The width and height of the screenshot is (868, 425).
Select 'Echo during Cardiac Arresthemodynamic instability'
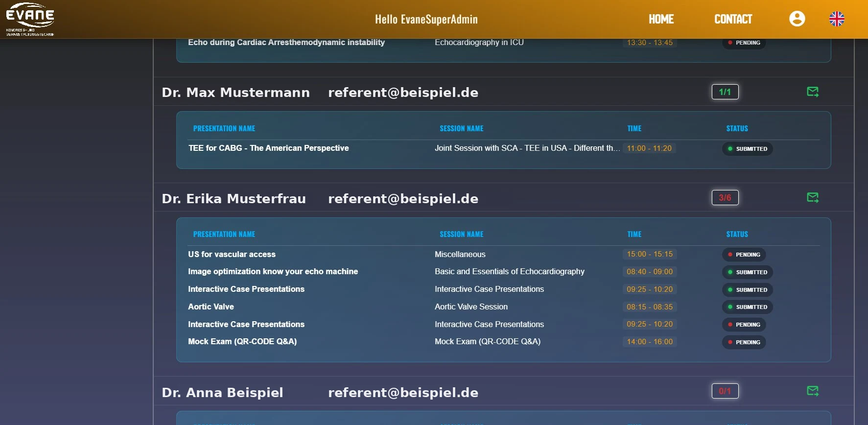pos(286,43)
